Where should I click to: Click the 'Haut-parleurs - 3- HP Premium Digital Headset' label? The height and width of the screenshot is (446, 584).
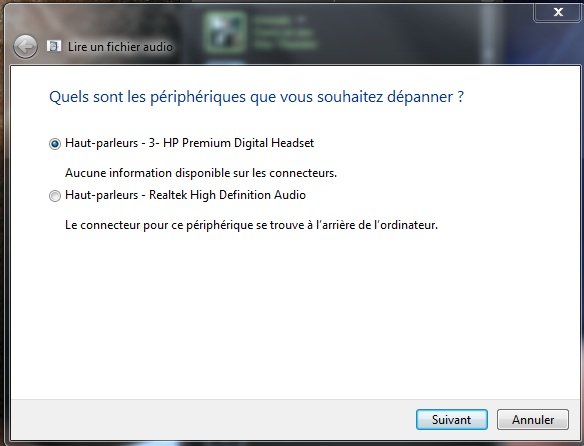[x=190, y=143]
